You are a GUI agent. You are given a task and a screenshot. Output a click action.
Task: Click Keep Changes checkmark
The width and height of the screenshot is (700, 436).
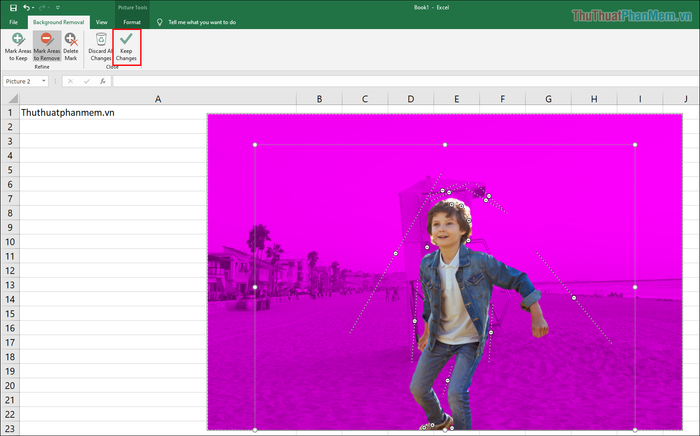[126, 47]
